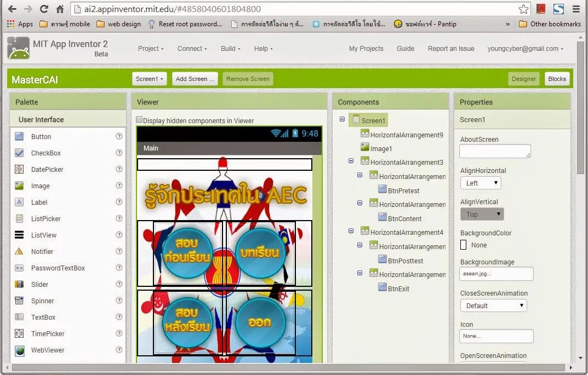Collapse the Screen1 tree node
Image resolution: width=588 pixels, height=375 pixels.
pos(342,119)
